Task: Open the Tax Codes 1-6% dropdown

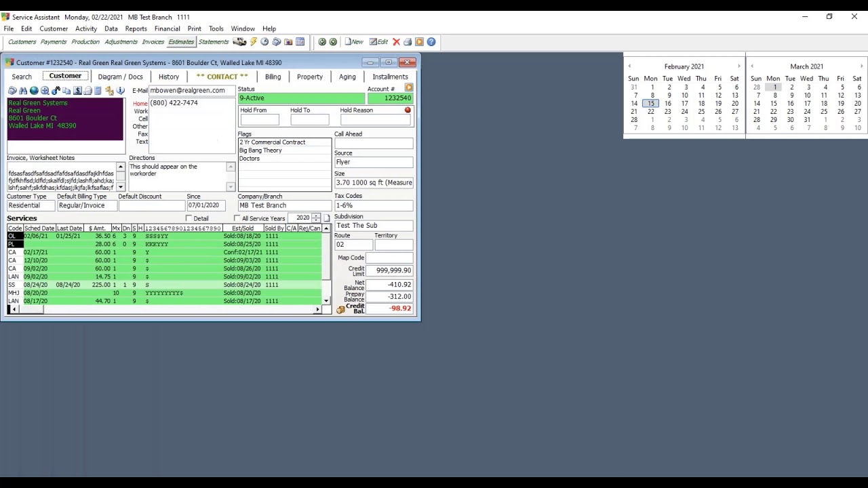Action: [373, 205]
